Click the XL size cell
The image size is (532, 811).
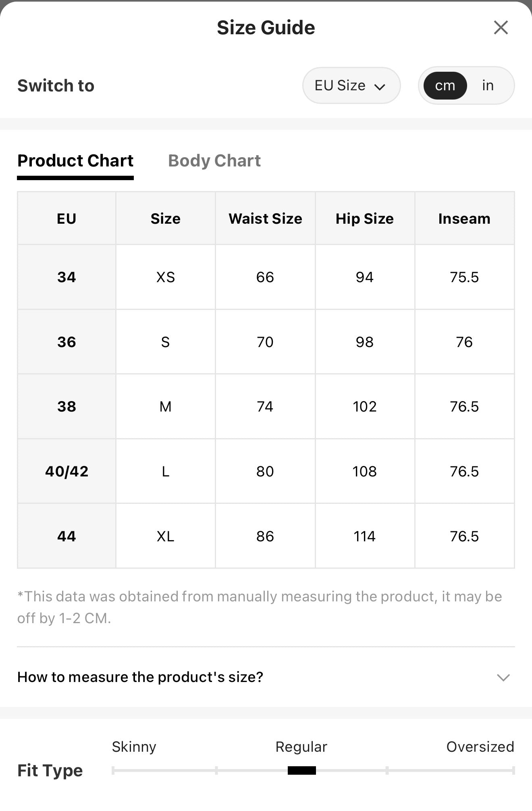[x=165, y=536]
